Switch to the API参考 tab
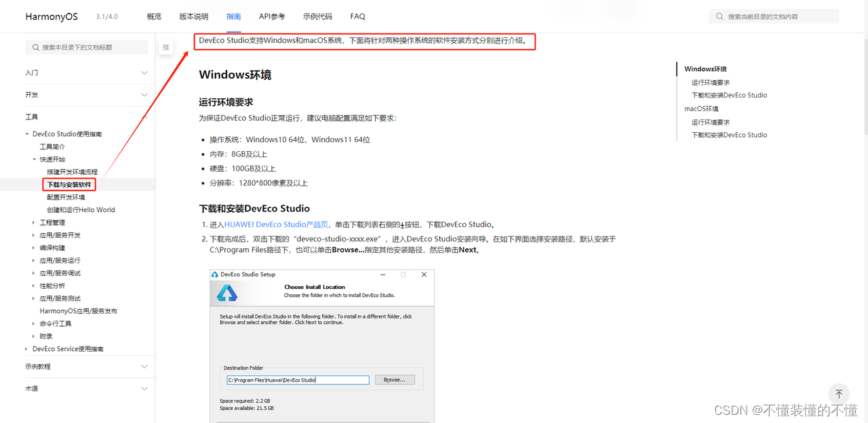Image resolution: width=868 pixels, height=423 pixels. [272, 16]
